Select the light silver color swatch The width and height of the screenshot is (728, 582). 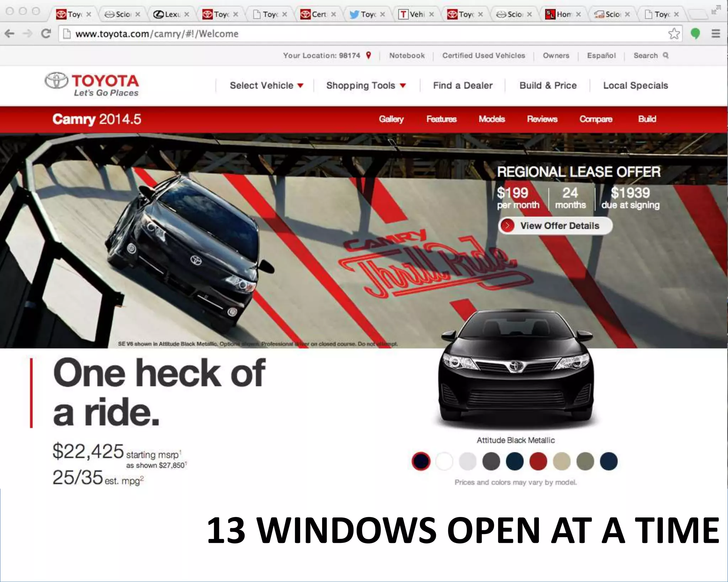coord(468,461)
